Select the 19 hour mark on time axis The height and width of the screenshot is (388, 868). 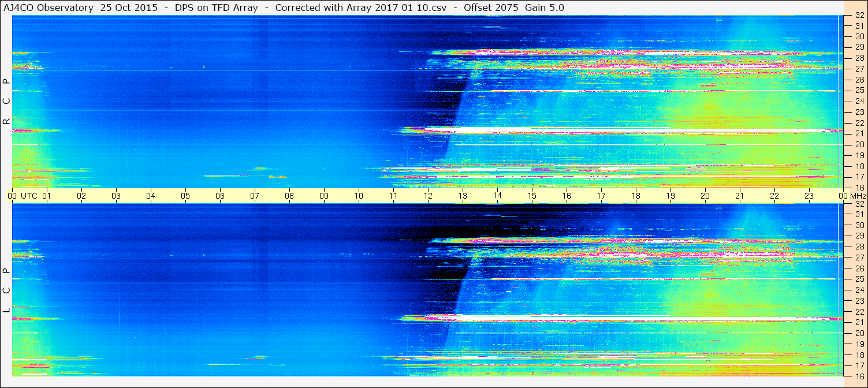tap(670, 196)
